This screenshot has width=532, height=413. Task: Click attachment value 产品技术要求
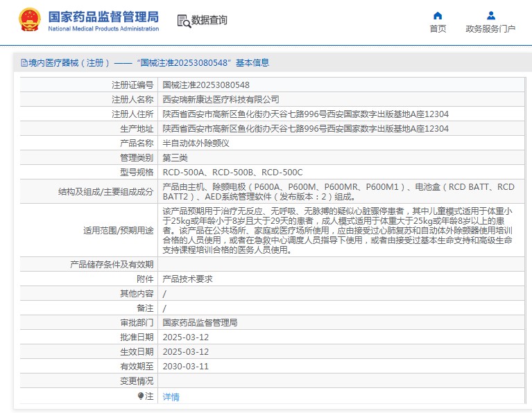pos(187,279)
